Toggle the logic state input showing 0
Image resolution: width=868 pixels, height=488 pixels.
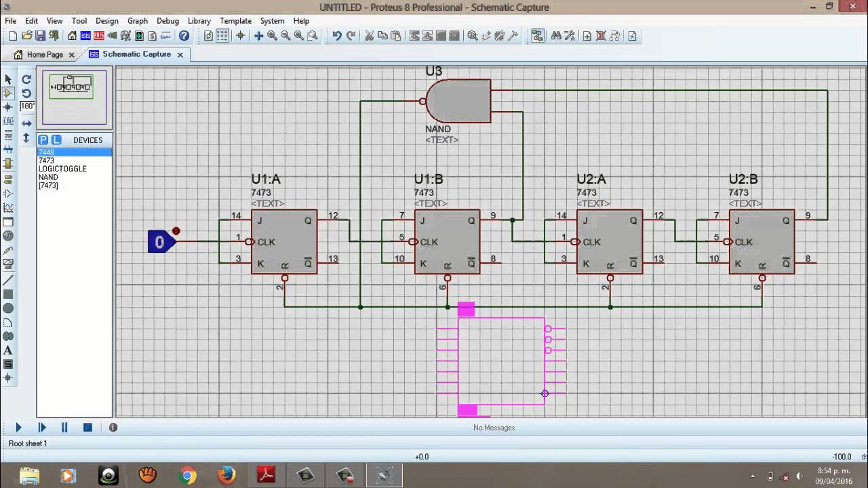point(160,242)
